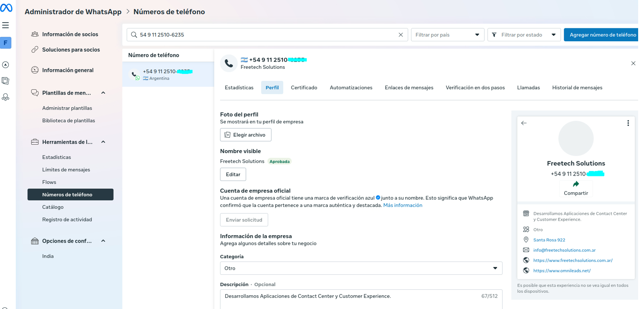Expand the Categoría dropdown showing Otro
Screen dimensions: 644x309
pyautogui.click(x=361, y=268)
